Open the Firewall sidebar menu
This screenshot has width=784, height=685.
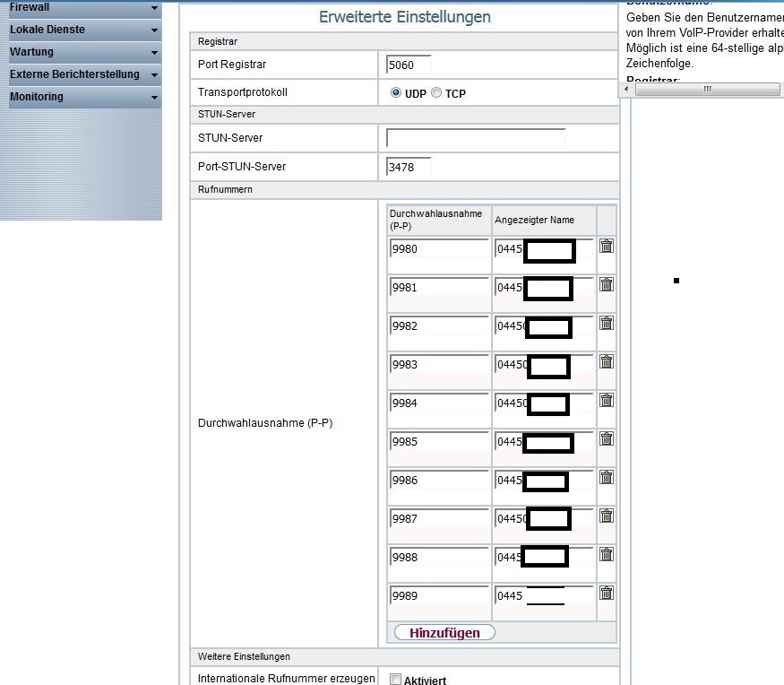85,8
